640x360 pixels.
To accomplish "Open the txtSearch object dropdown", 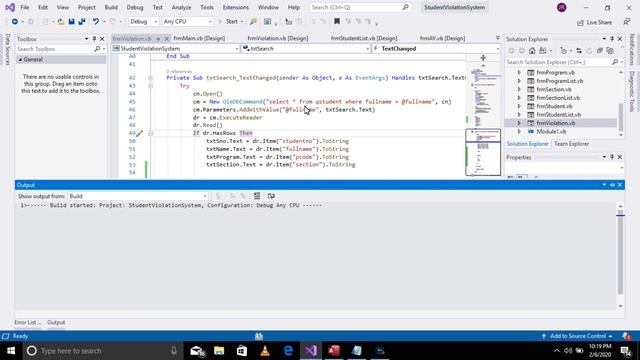I will [306, 49].
